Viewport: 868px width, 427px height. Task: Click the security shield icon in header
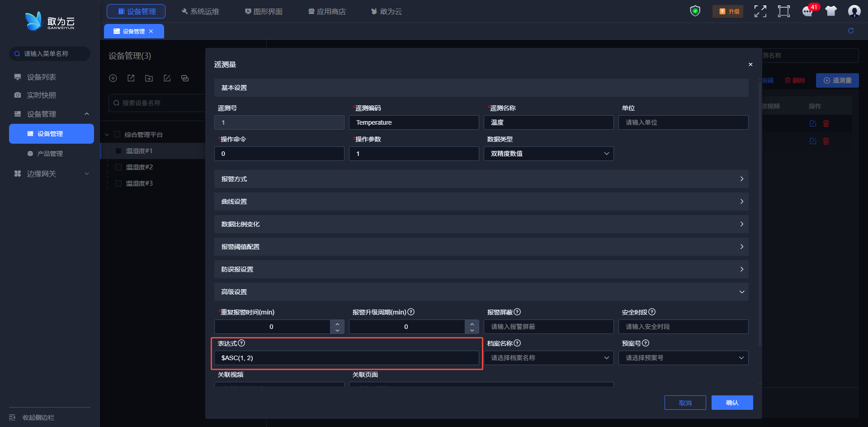695,11
